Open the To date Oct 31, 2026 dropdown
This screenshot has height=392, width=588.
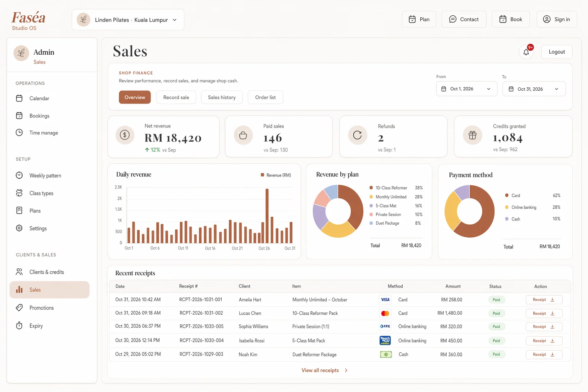pyautogui.click(x=534, y=89)
